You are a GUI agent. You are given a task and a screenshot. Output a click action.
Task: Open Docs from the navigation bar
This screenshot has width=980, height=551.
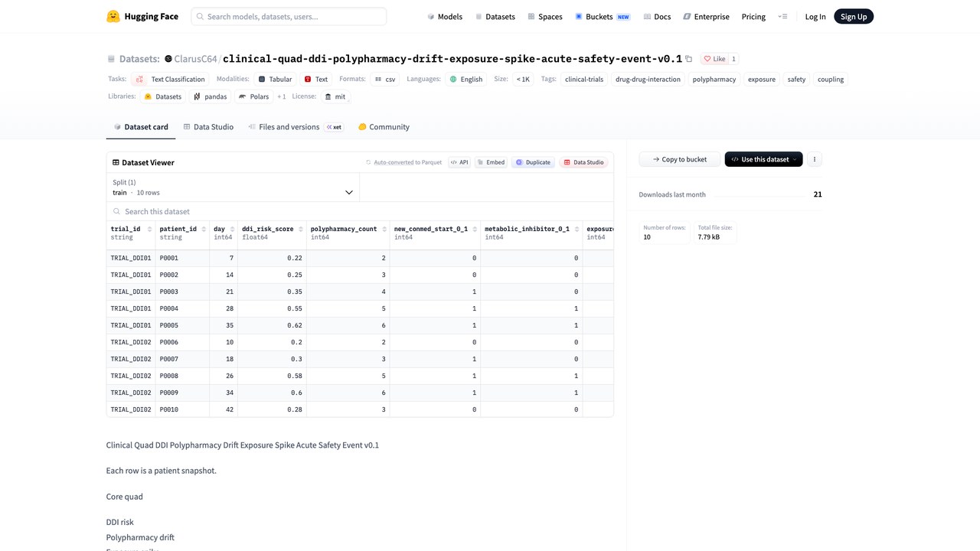point(657,16)
